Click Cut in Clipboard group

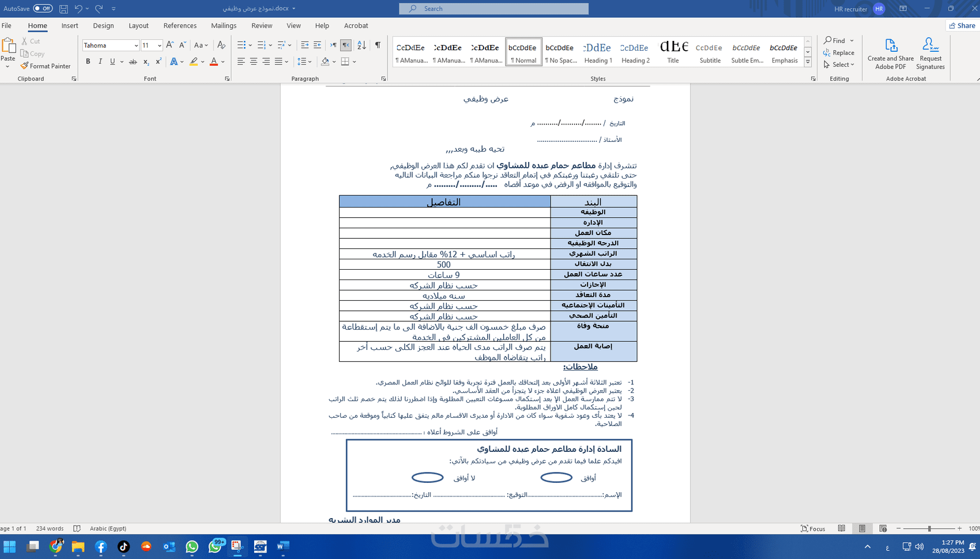(x=31, y=41)
